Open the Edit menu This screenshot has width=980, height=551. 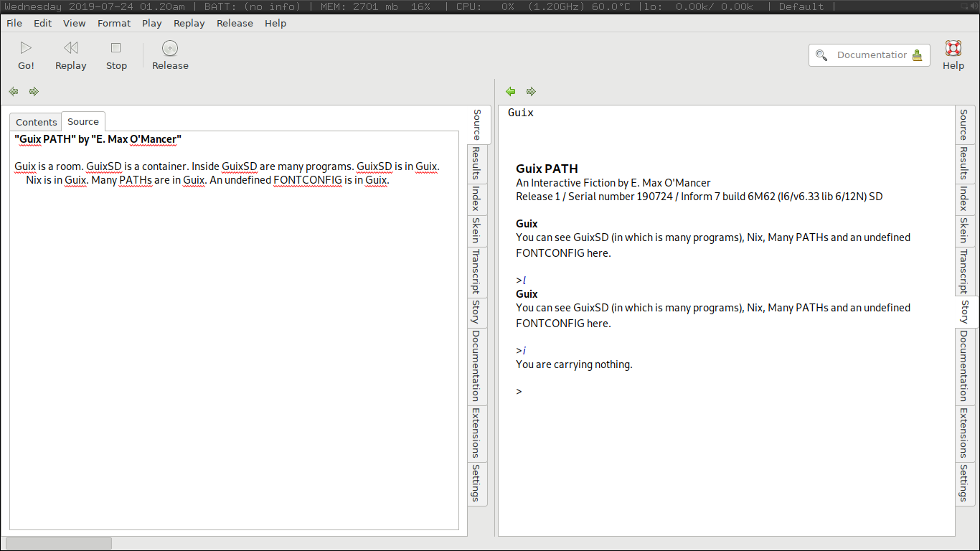43,23
